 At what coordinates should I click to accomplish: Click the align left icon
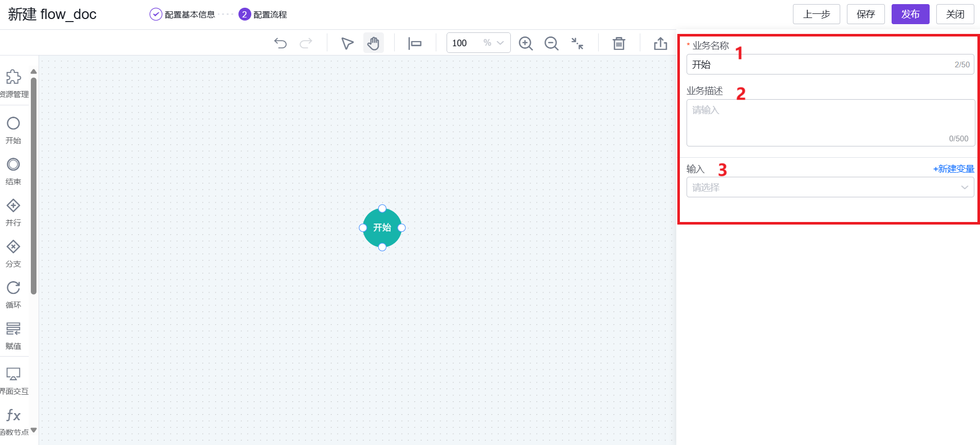415,43
